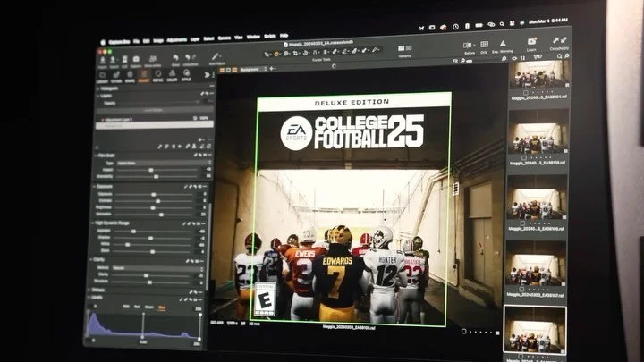Select the Rotate cursor tool
The width and height of the screenshot is (644, 362).
point(306,53)
